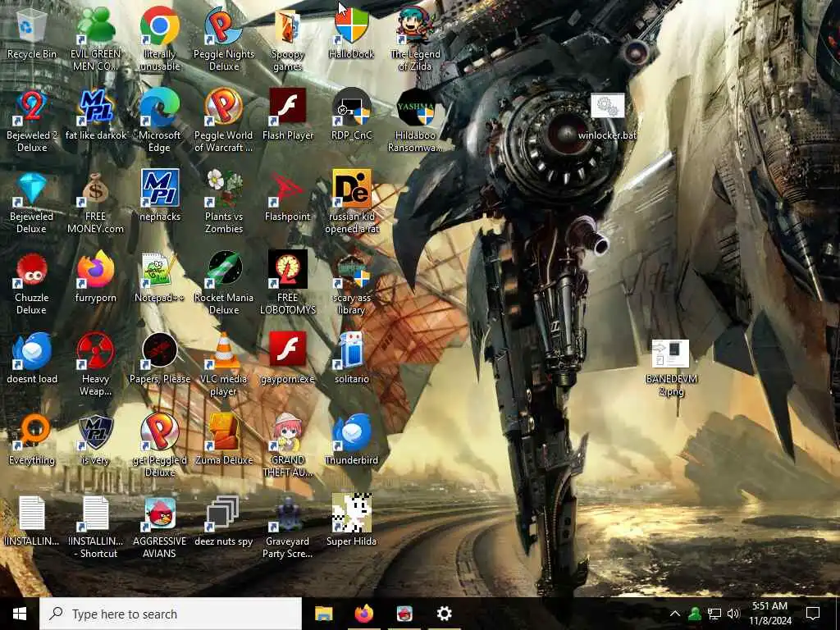Screen dimensions: 840x630
Task: Open the notification center icon
Action: [813, 614]
